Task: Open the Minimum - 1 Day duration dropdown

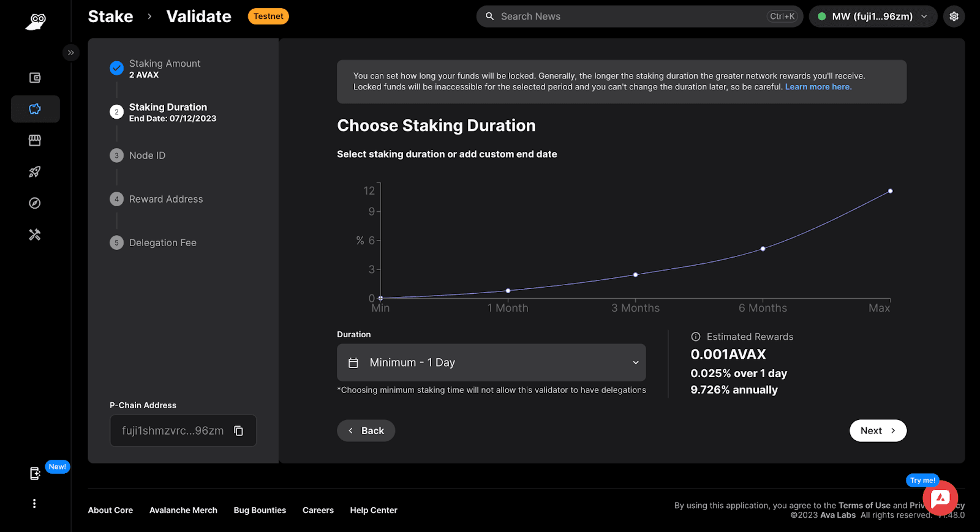Action: 491,362
